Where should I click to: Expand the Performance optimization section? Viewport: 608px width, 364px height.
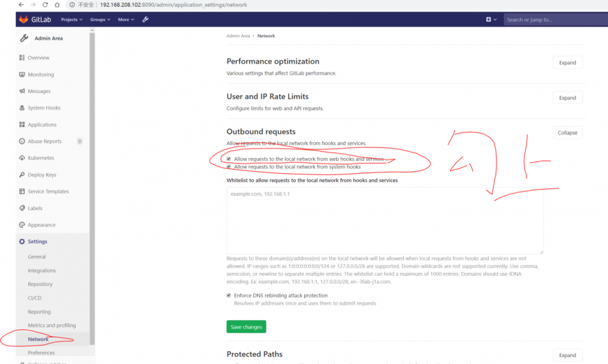coord(567,63)
